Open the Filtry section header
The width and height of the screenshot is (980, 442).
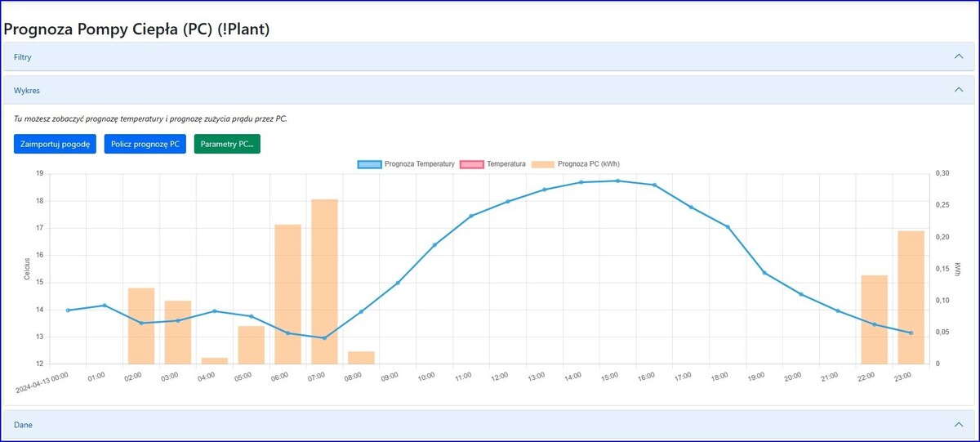23,57
